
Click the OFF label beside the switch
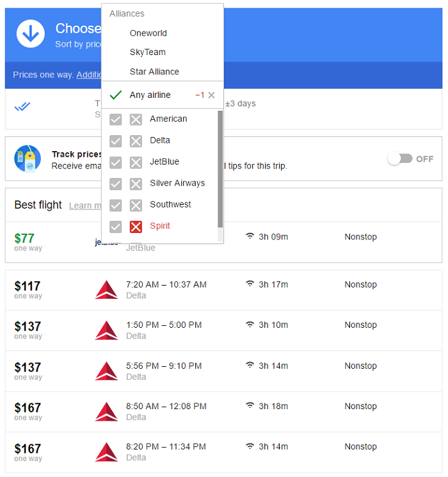424,159
